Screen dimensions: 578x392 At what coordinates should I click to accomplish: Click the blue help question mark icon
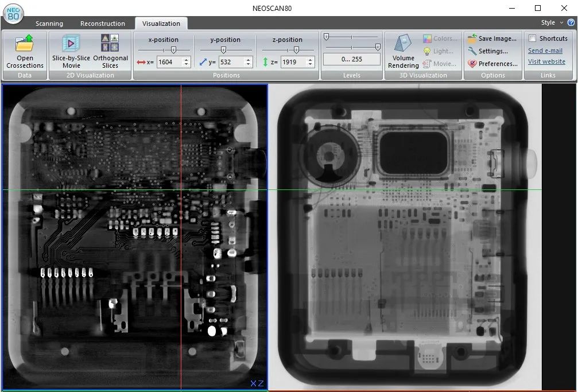571,23
